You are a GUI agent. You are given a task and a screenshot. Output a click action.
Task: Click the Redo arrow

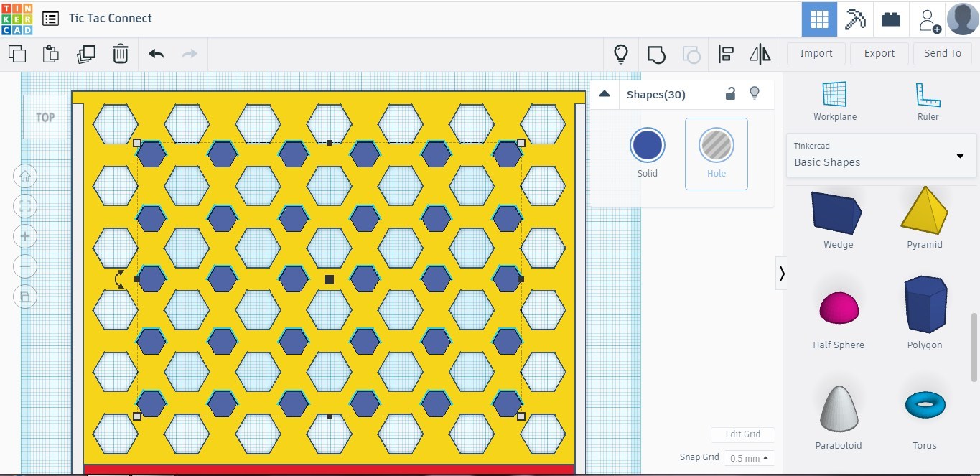(x=190, y=54)
